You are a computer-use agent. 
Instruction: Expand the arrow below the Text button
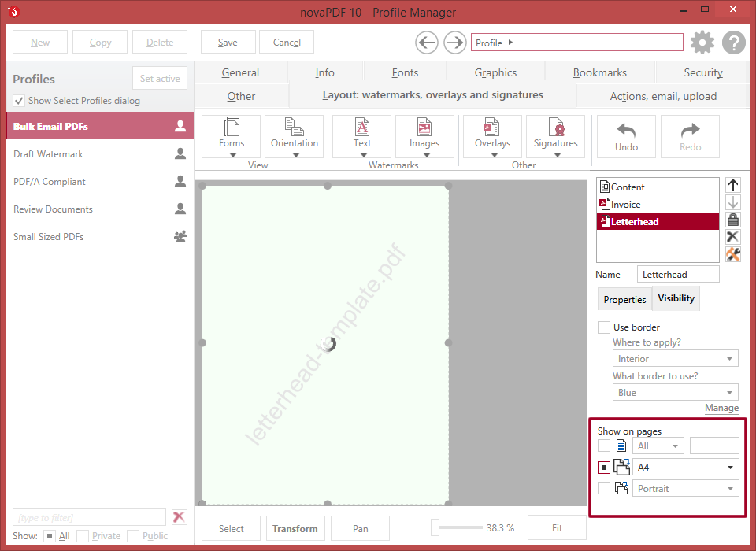pyautogui.click(x=364, y=155)
